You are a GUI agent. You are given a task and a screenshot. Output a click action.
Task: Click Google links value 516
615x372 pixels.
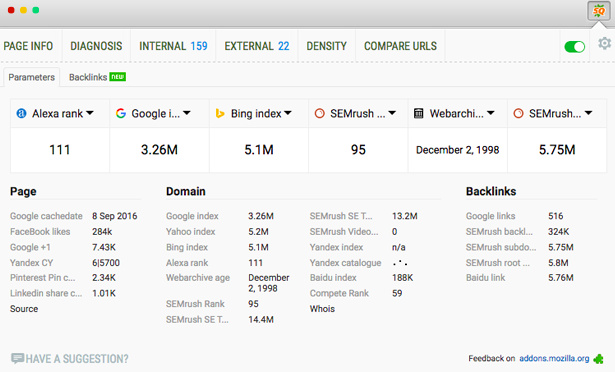[556, 216]
